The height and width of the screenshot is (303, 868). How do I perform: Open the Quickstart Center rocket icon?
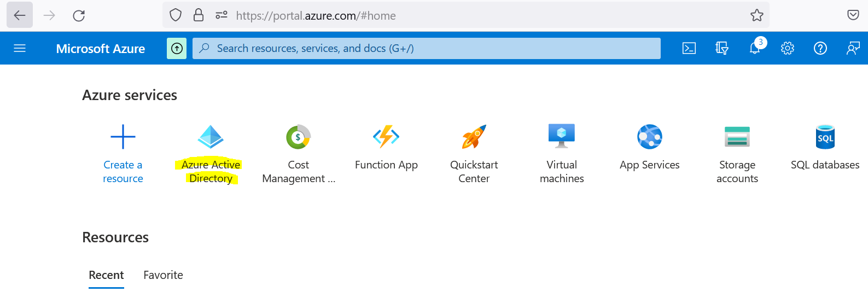[474, 137]
